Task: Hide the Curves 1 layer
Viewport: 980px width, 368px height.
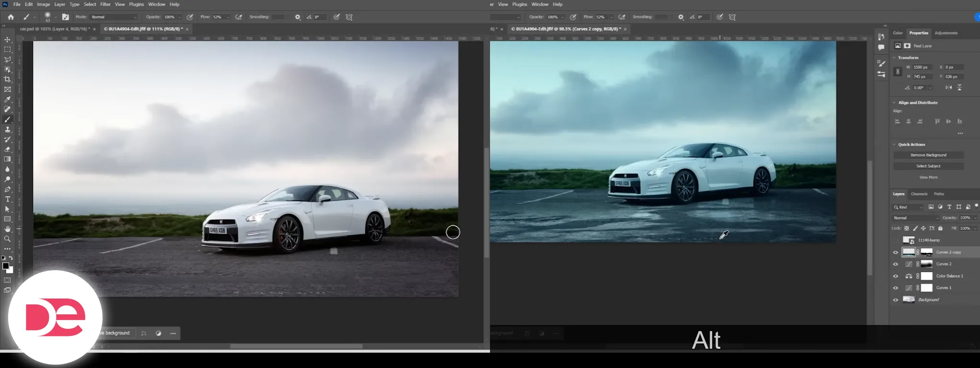Action: tap(896, 288)
